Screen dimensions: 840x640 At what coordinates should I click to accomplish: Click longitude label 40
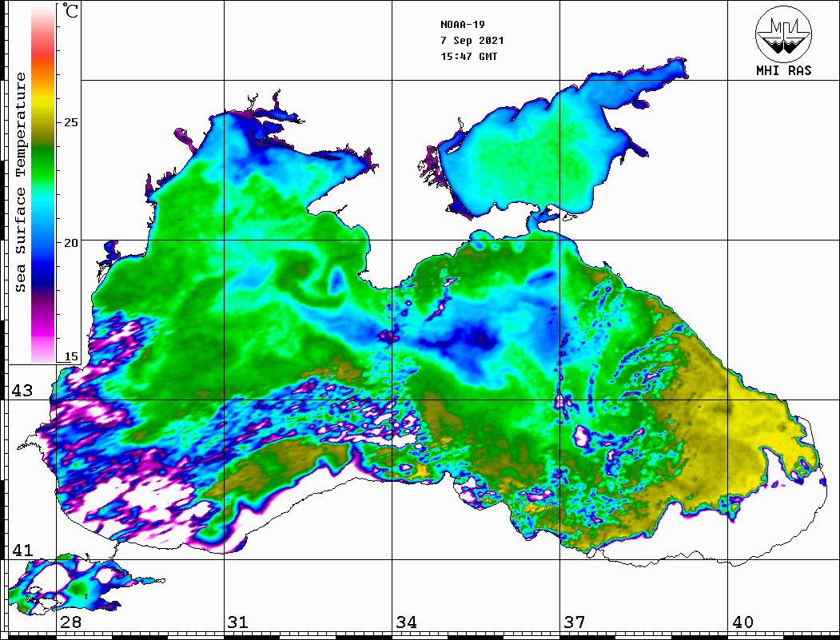[x=742, y=622]
